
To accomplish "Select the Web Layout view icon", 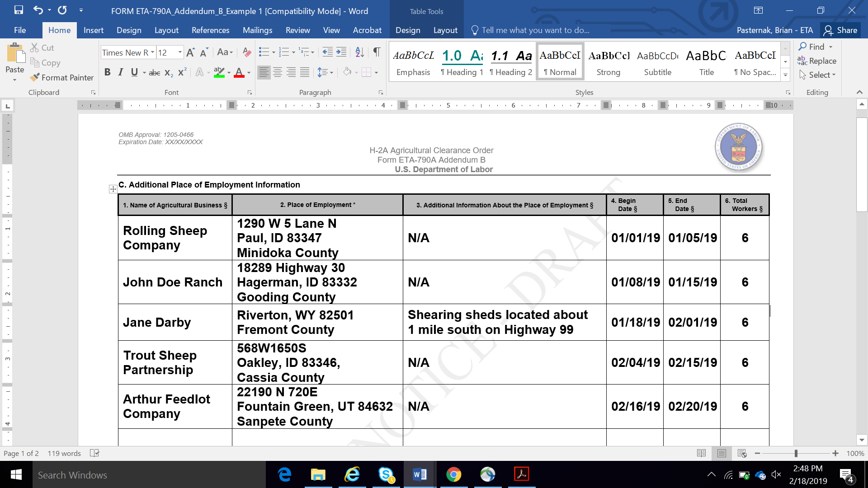I will pyautogui.click(x=742, y=453).
